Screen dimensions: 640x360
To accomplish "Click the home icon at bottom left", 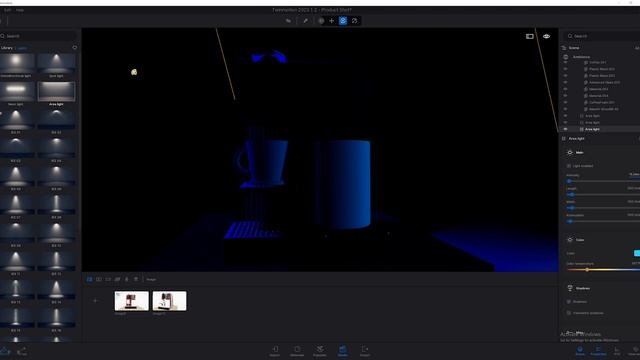I will (4, 351).
